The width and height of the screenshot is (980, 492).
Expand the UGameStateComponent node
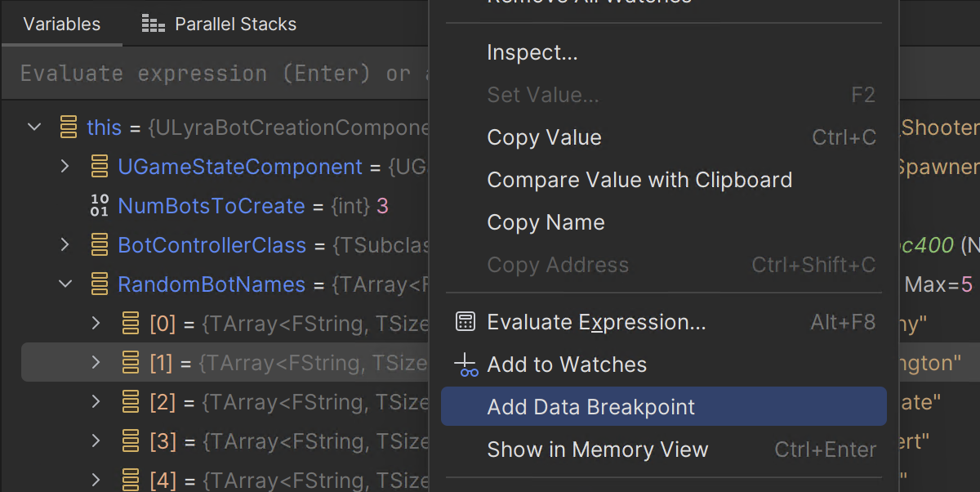pos(65,167)
